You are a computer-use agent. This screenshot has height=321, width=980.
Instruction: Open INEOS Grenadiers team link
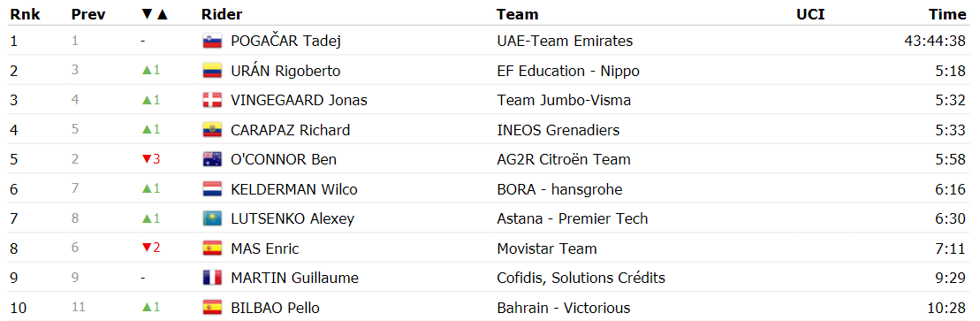558,130
